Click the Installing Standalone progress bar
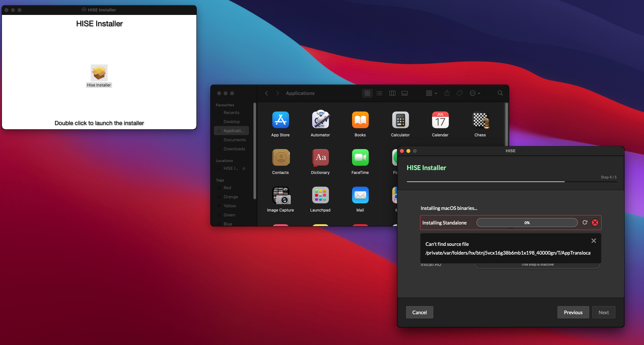 pyautogui.click(x=527, y=223)
